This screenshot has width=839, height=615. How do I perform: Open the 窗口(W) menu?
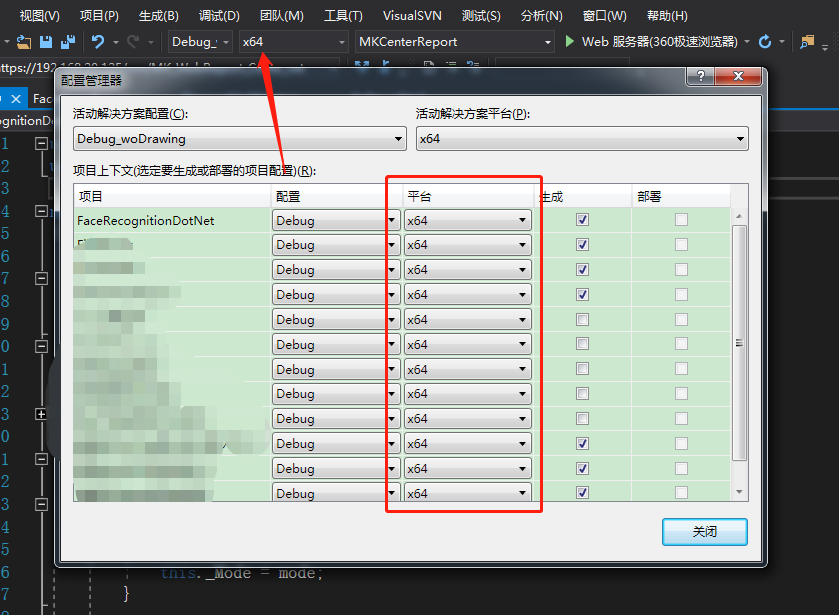[x=604, y=16]
